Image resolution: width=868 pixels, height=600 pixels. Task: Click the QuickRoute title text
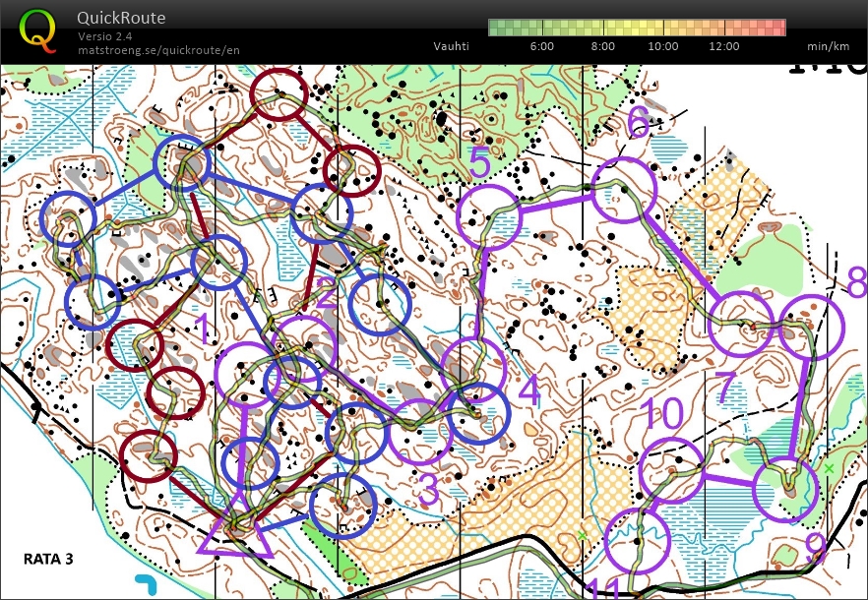pos(121,18)
